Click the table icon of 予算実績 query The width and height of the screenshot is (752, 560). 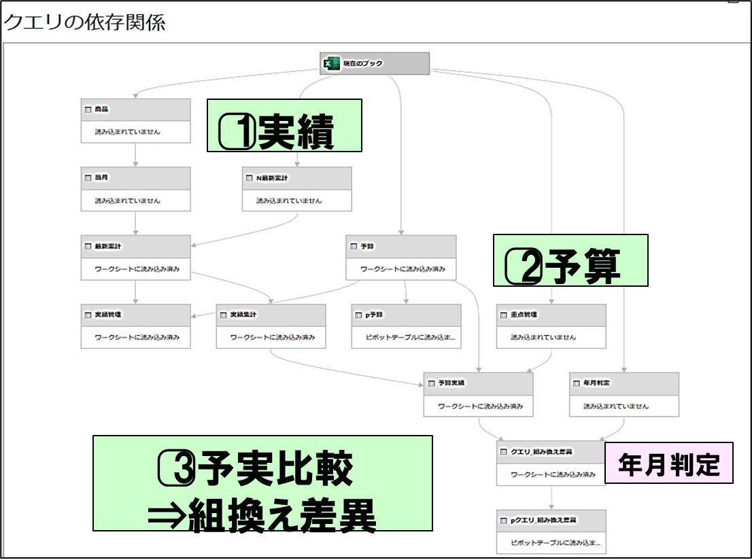tap(431, 383)
